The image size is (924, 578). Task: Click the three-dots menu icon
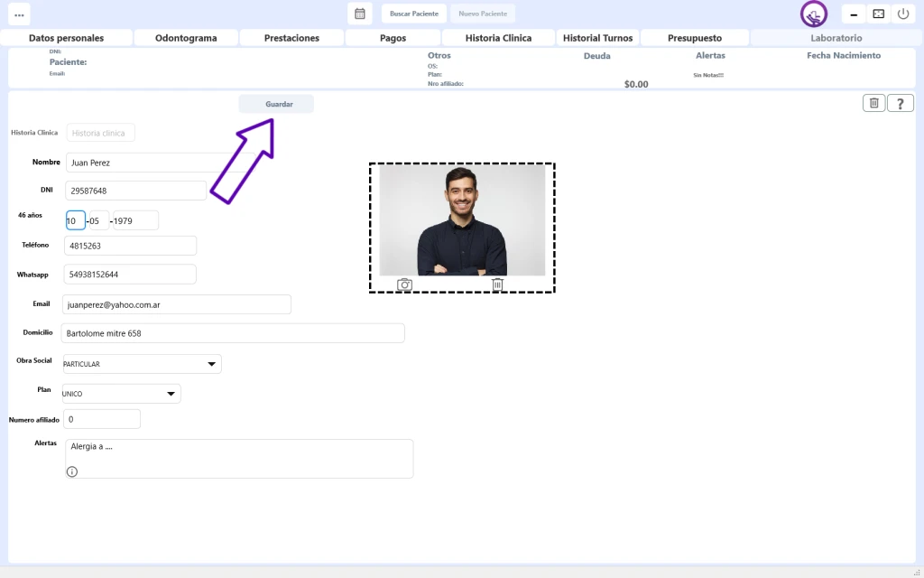(x=19, y=14)
